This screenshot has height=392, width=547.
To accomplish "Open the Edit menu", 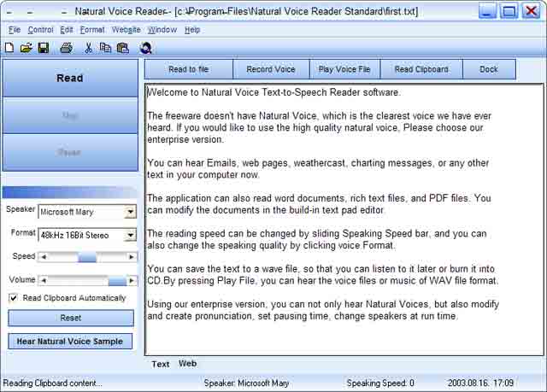I will pos(67,30).
